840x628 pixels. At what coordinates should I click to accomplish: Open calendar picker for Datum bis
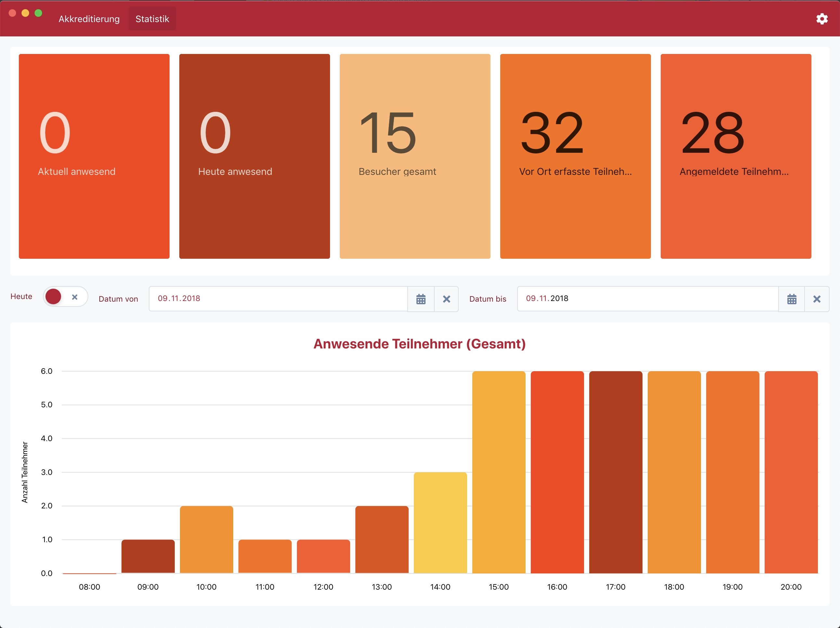791,299
